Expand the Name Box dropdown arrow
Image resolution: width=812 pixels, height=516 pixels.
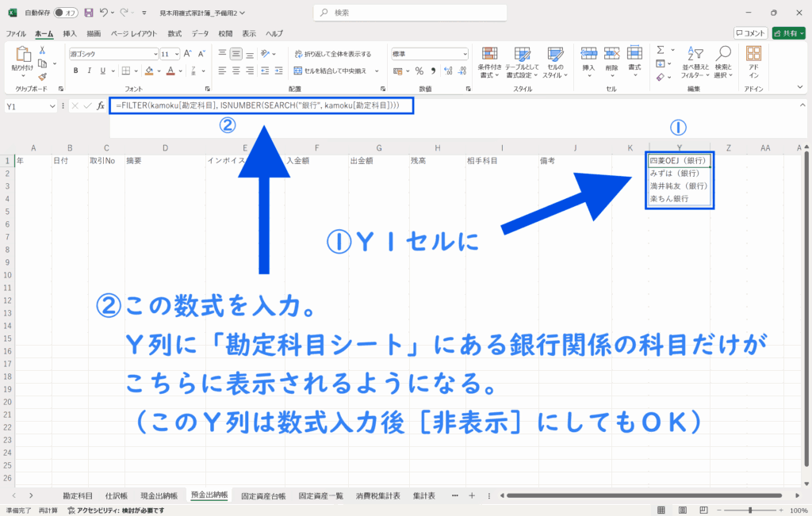coord(52,106)
